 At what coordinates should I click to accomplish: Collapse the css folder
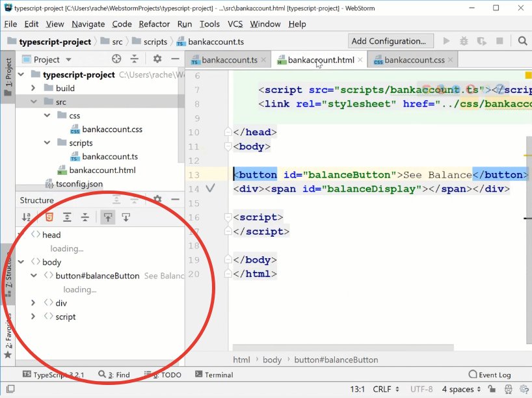pyautogui.click(x=47, y=115)
